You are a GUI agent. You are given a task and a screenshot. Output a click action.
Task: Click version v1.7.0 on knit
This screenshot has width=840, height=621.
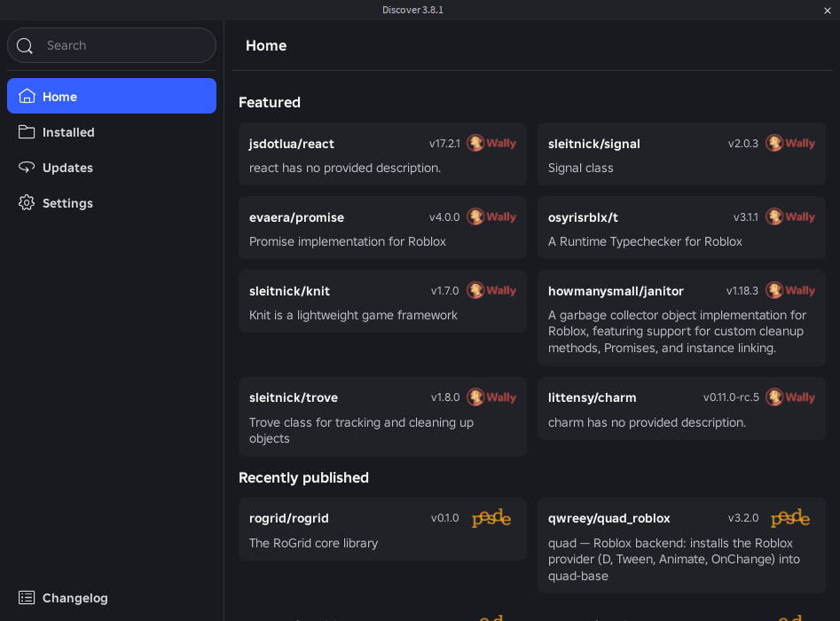point(445,291)
